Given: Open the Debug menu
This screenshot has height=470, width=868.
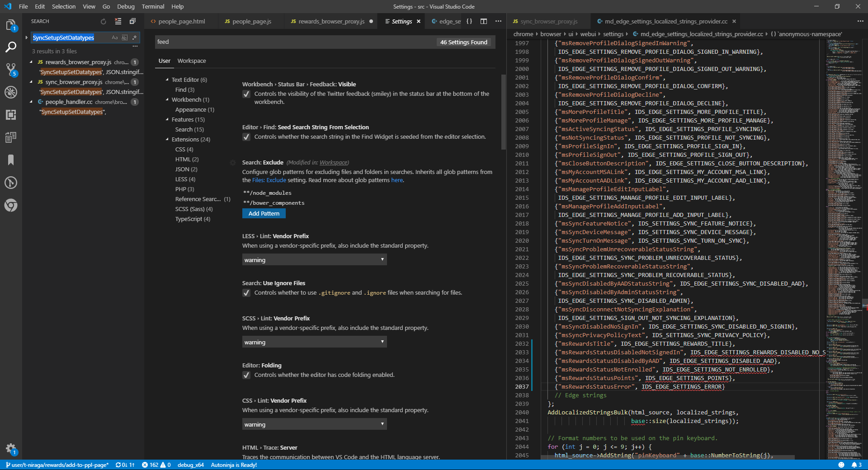Looking at the screenshot, I should coord(126,6).
